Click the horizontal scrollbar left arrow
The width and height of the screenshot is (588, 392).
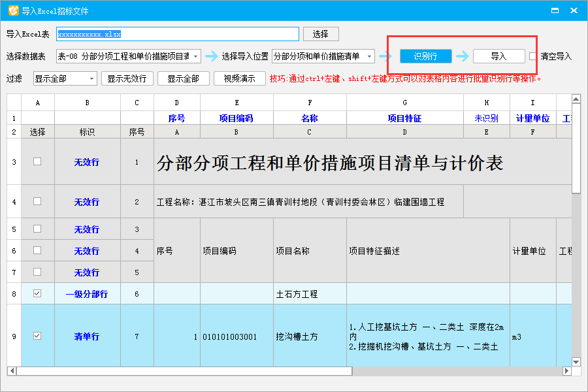[12, 371]
